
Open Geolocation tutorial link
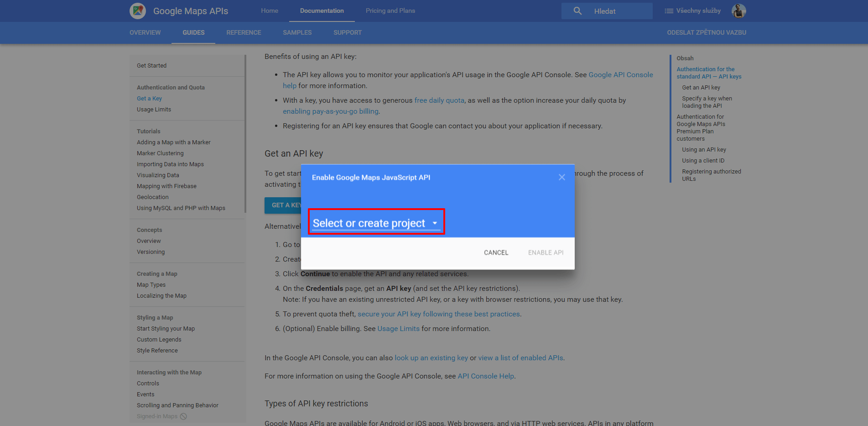[152, 197]
